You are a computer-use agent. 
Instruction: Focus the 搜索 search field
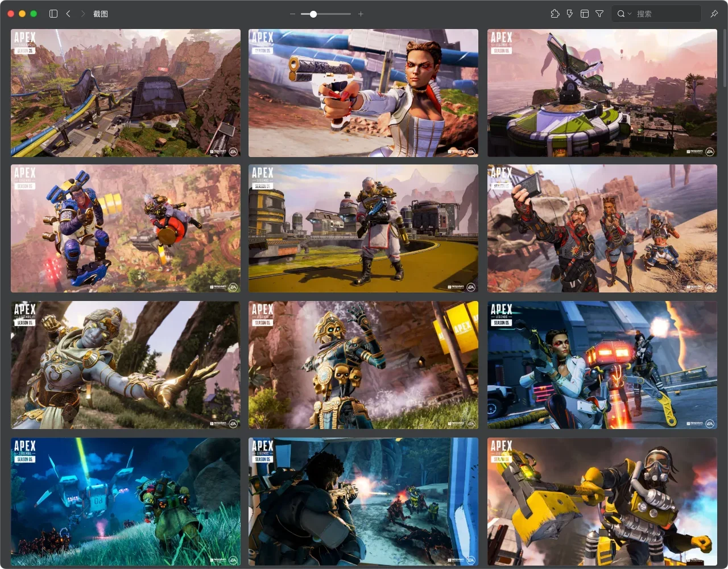[656, 14]
